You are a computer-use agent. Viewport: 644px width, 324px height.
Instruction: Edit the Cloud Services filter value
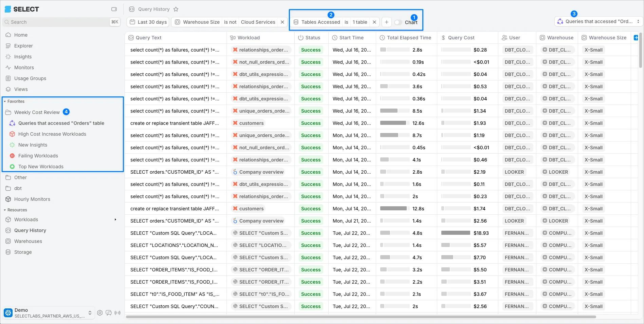[258, 22]
